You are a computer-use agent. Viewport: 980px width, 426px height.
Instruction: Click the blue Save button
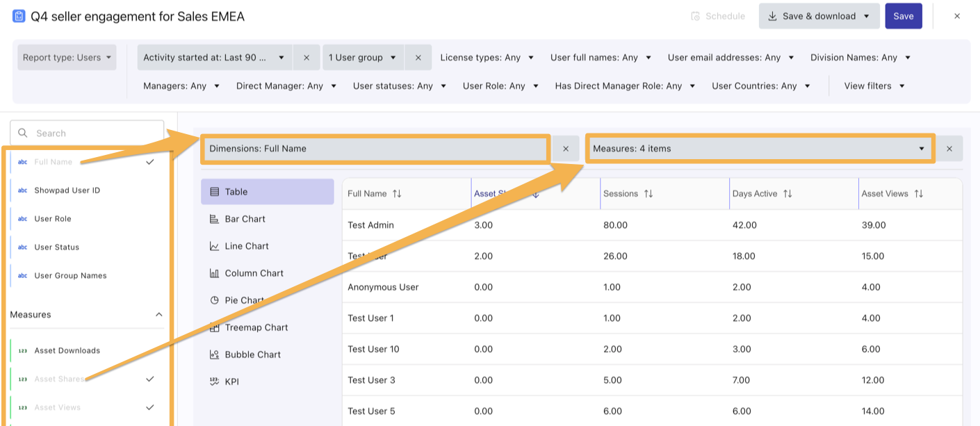(903, 16)
